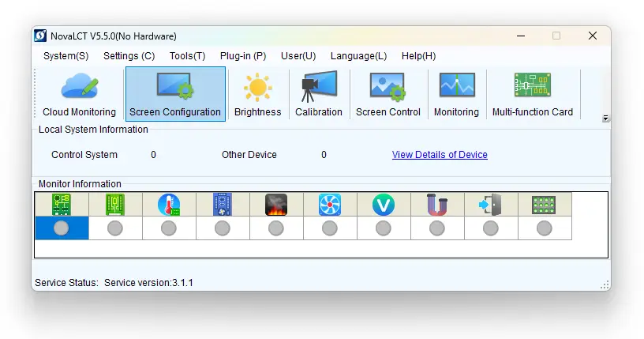Expand the toolbar overflow arrow
This screenshot has height=339, width=644.
(x=605, y=119)
